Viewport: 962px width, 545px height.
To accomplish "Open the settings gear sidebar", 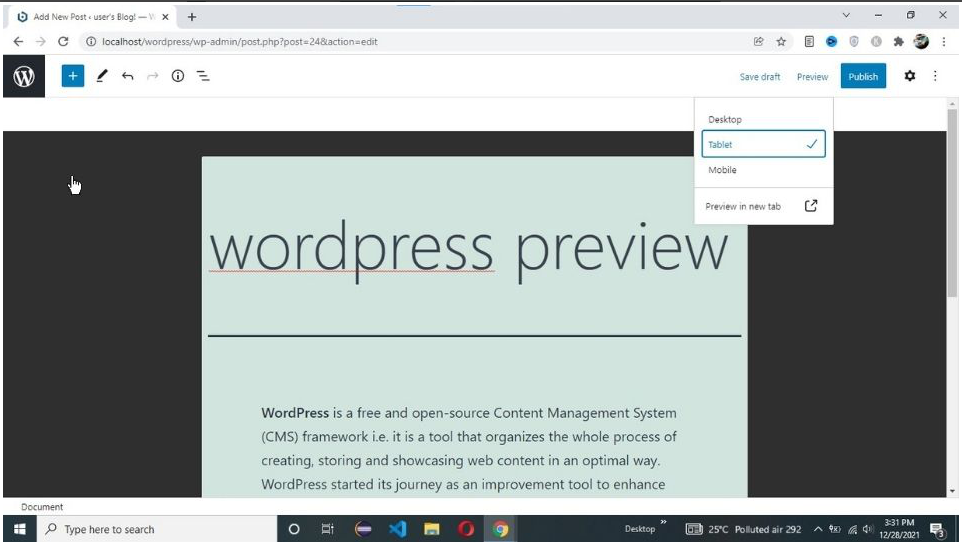I will pyautogui.click(x=910, y=76).
